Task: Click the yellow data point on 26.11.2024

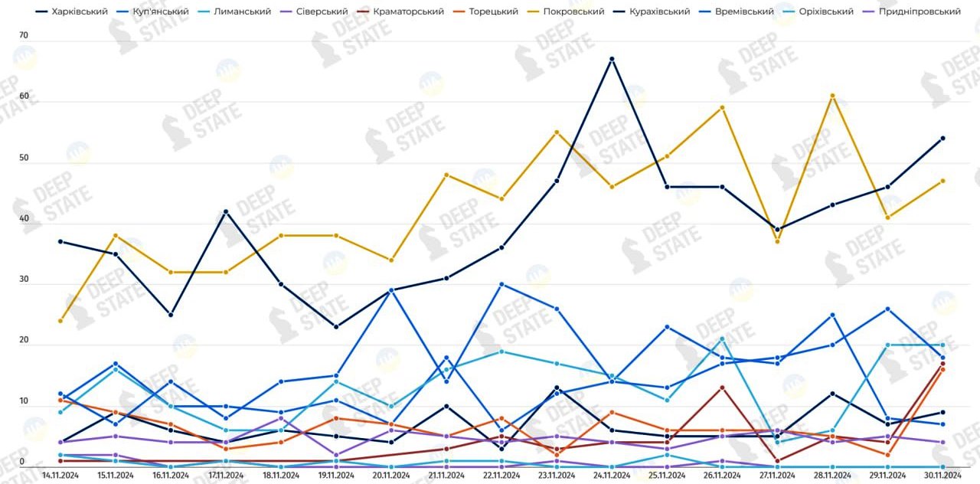Action: [722, 107]
